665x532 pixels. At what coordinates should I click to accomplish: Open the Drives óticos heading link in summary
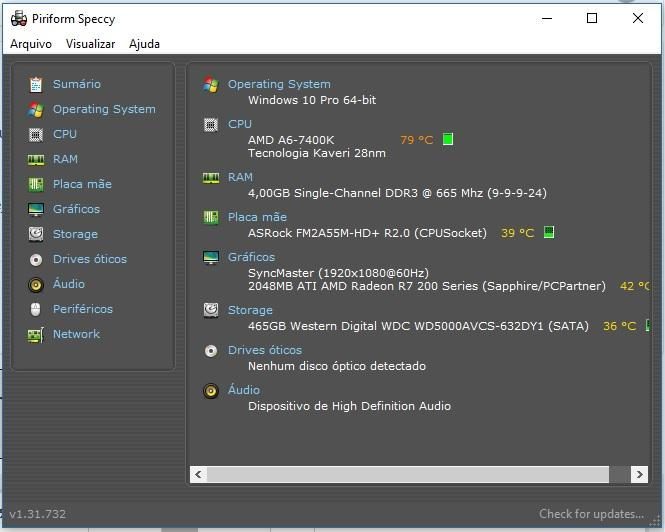point(265,350)
